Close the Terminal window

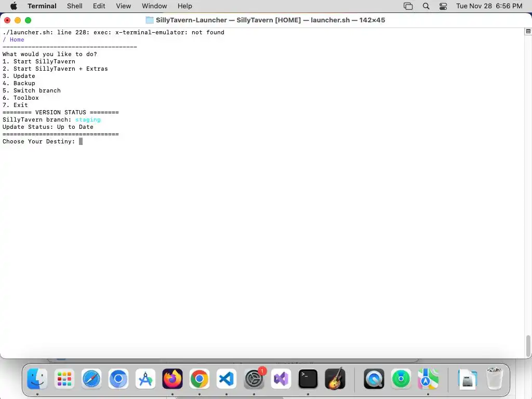coord(7,20)
